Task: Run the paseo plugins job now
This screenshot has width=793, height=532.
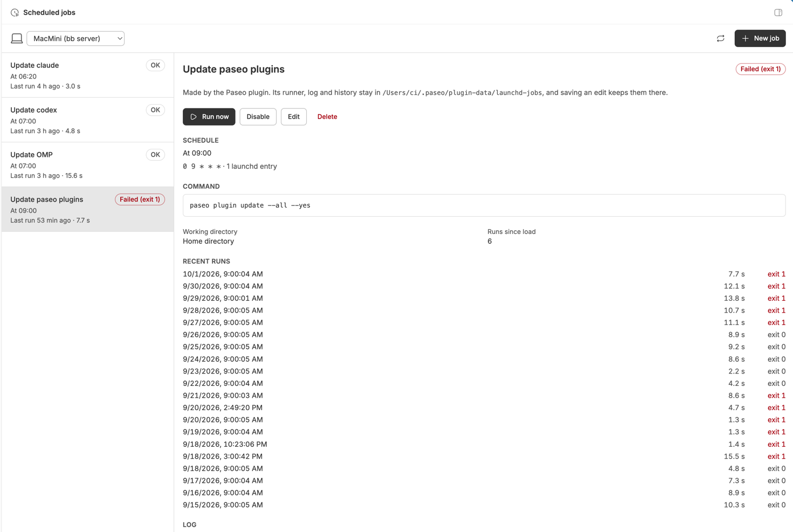Action: [209, 116]
